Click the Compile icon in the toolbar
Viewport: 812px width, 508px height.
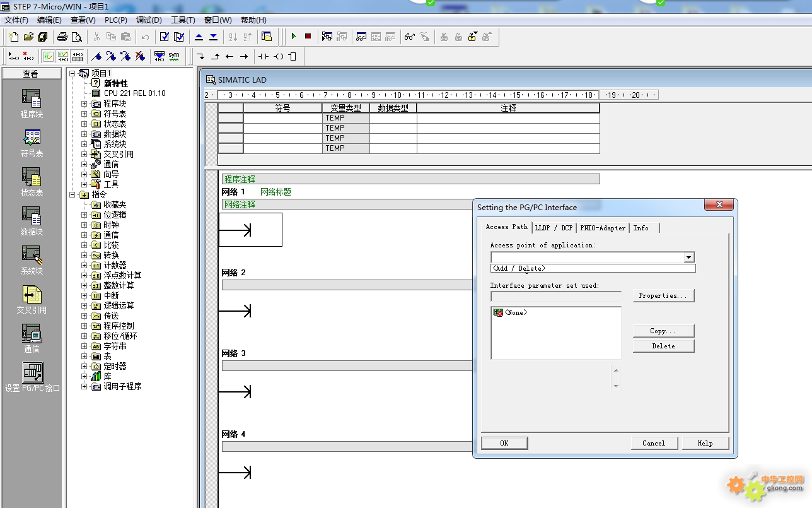click(x=165, y=37)
